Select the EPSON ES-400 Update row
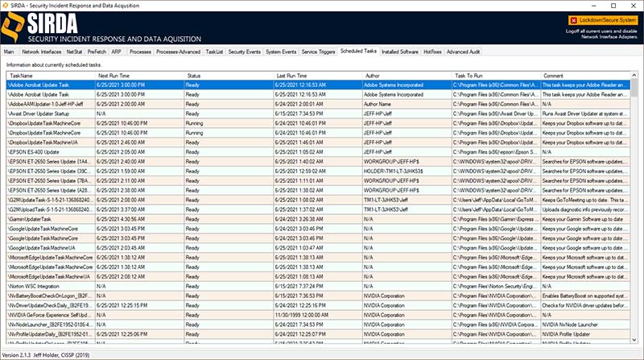644x360 pixels. pyautogui.click(x=318, y=152)
